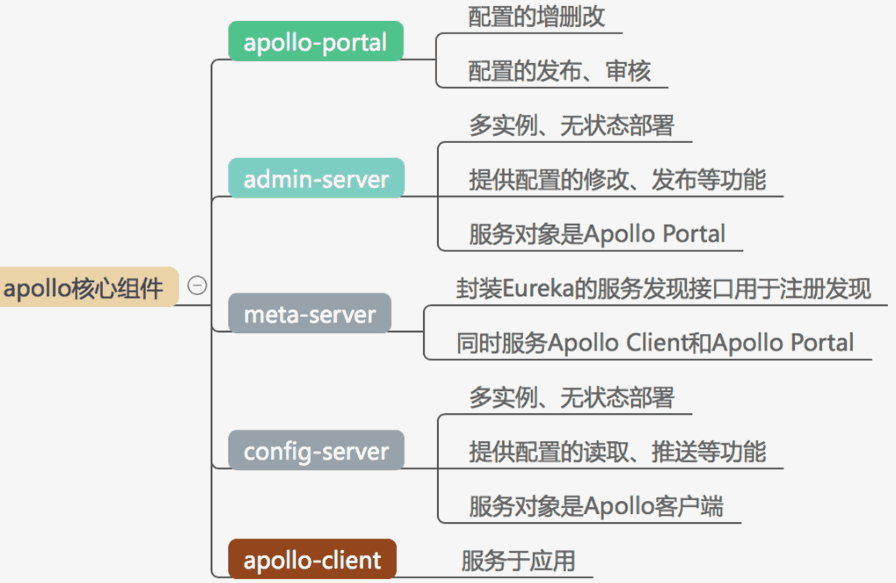Click the text 服务对象是Apollo客户端
The height and width of the screenshot is (583, 896).
tap(596, 506)
